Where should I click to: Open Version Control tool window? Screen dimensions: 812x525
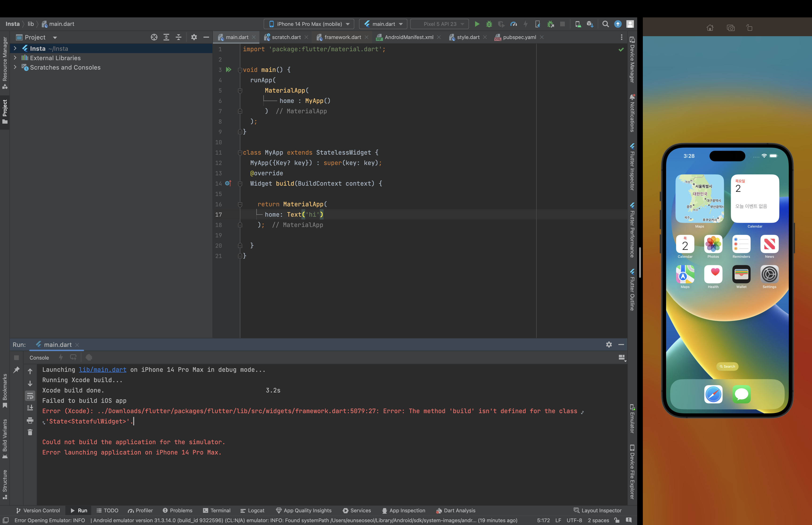(38, 510)
